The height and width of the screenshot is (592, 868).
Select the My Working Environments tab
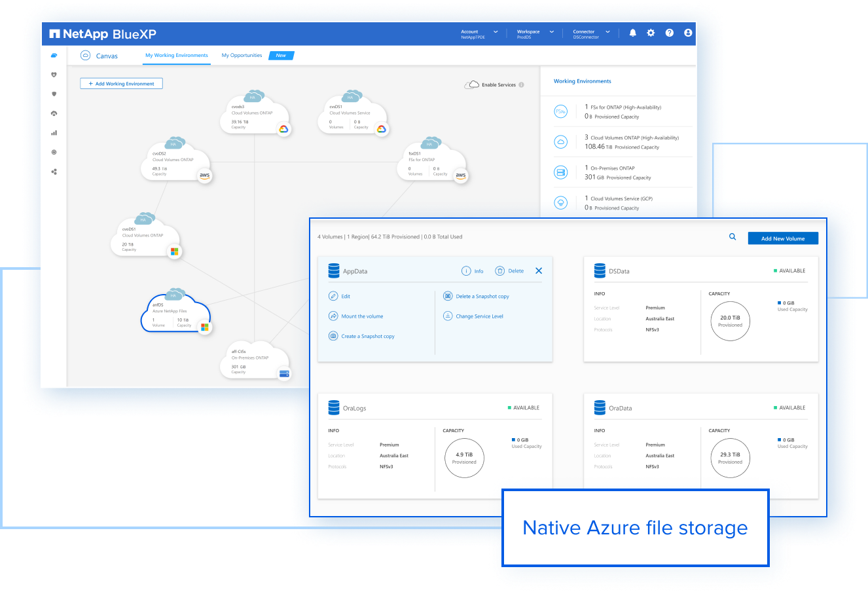click(177, 56)
